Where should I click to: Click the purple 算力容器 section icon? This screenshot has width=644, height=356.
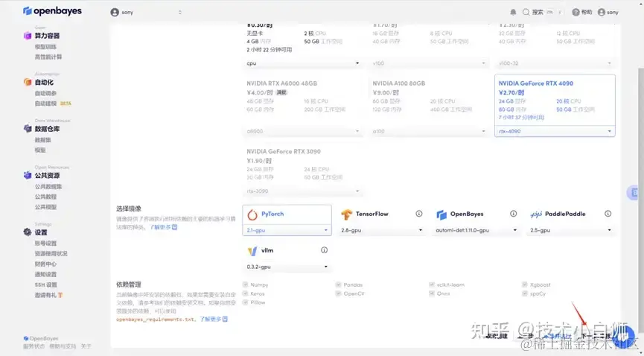28,36
